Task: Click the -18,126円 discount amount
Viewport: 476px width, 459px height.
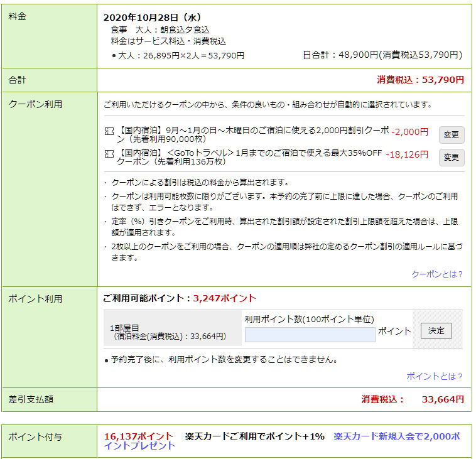Action: [407, 154]
